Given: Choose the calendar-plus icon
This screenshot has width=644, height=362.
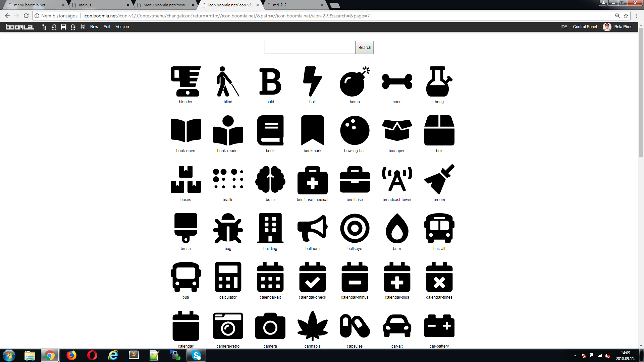Looking at the screenshot, I should (397, 277).
